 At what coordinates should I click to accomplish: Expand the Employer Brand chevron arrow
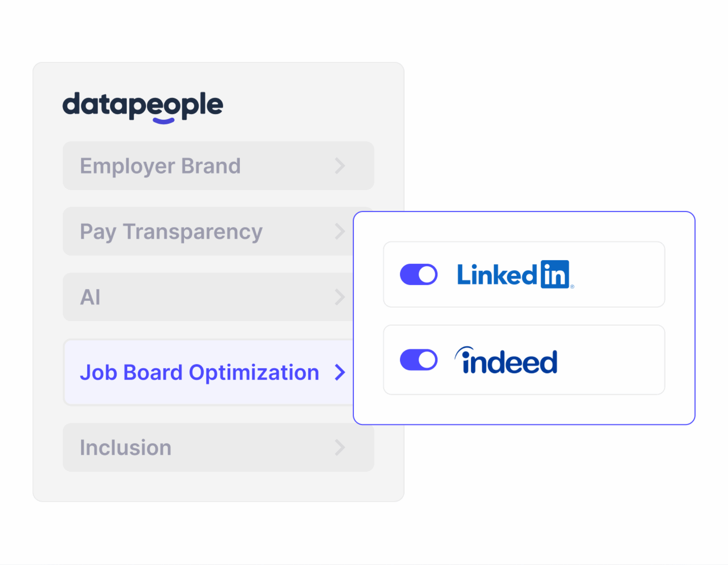[340, 166]
